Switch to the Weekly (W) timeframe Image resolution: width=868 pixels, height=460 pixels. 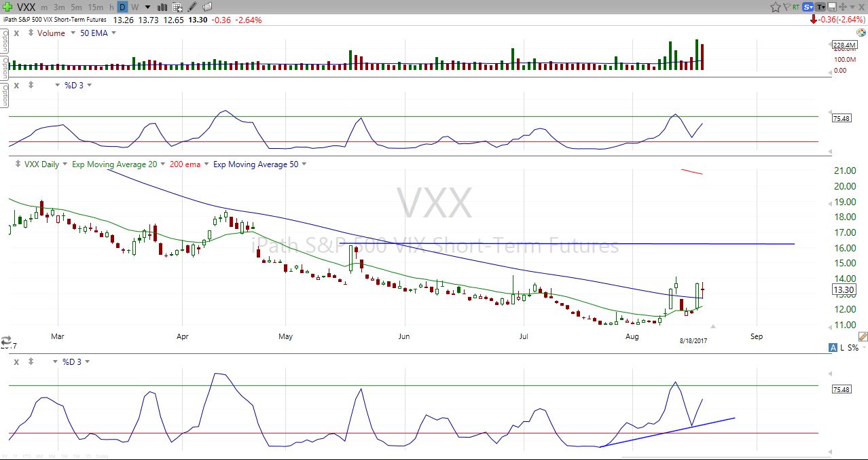pos(135,7)
